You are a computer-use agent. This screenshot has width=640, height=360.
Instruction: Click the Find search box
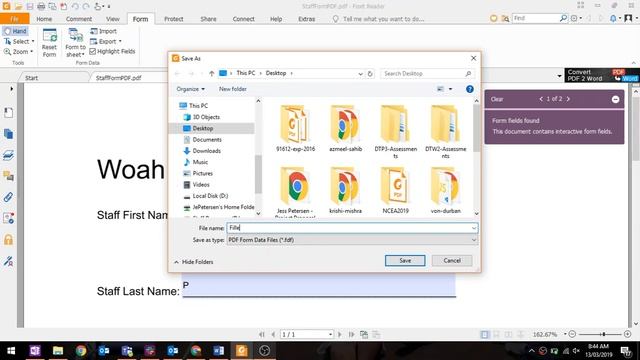pyautogui.click(x=535, y=18)
